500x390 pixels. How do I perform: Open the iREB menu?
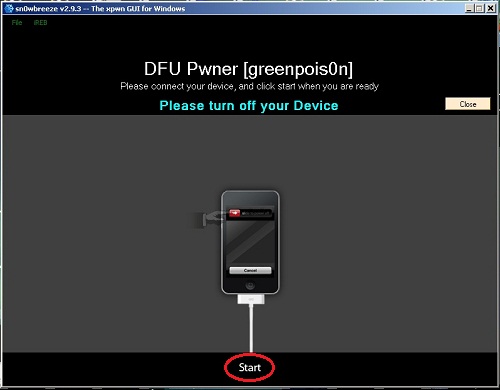point(40,23)
